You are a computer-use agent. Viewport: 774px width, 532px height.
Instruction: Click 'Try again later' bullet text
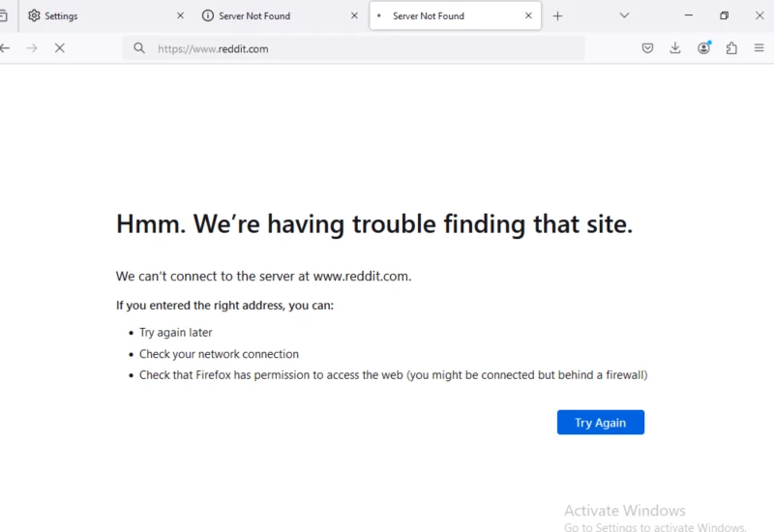coord(176,333)
